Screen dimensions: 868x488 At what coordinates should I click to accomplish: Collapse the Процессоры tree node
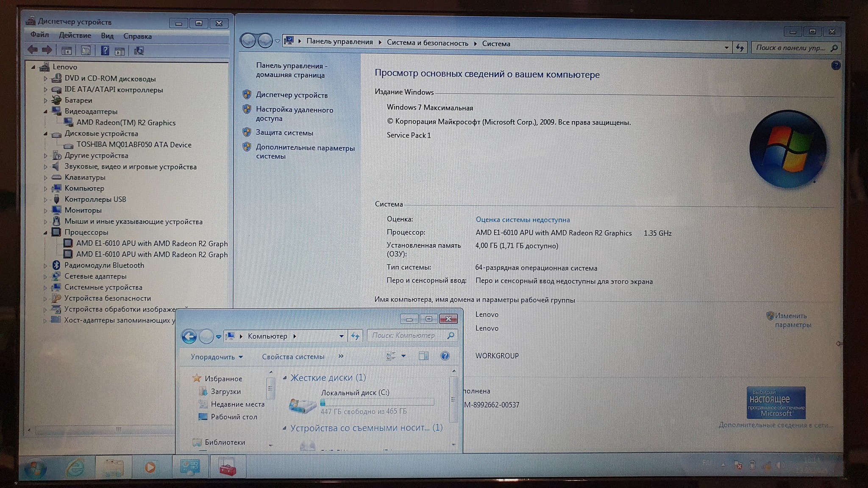45,233
